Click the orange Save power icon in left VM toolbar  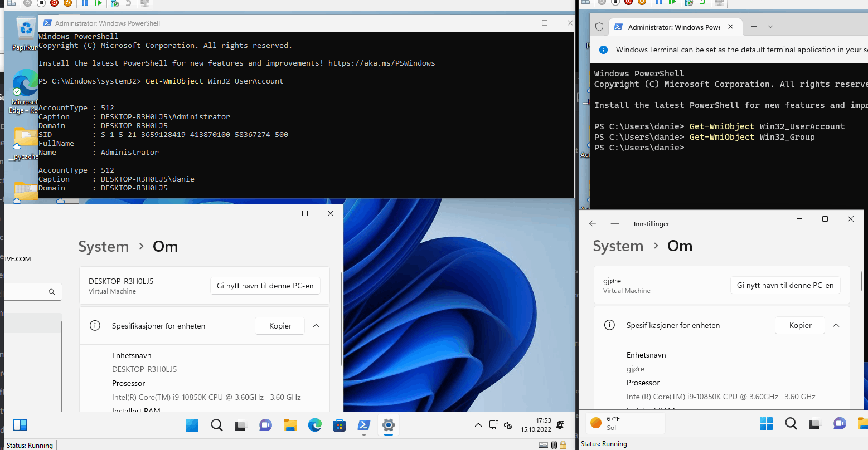(67, 2)
